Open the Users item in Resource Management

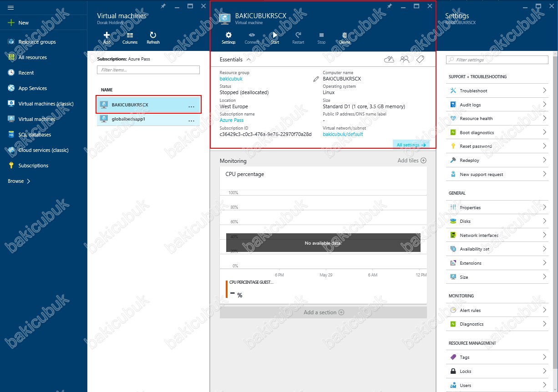[x=498, y=385]
